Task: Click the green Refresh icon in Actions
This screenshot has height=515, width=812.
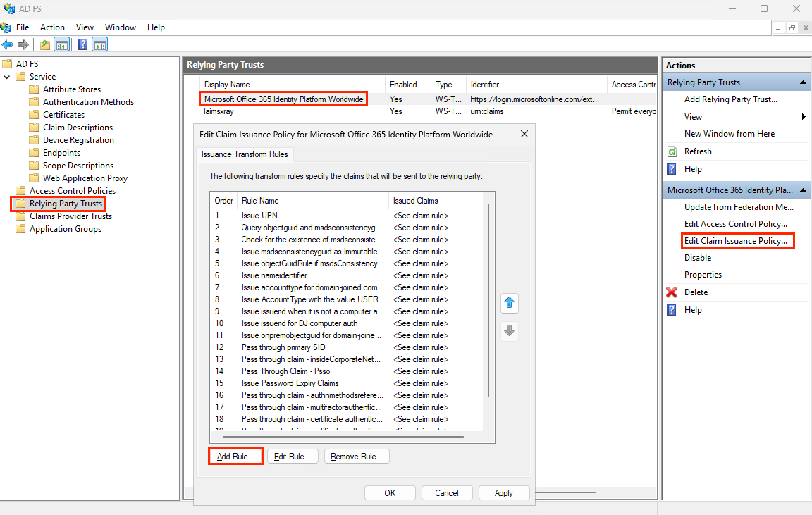Action: [672, 151]
